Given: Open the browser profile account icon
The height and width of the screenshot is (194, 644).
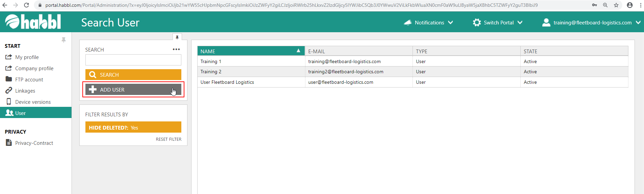Looking at the screenshot, I should 630,5.
